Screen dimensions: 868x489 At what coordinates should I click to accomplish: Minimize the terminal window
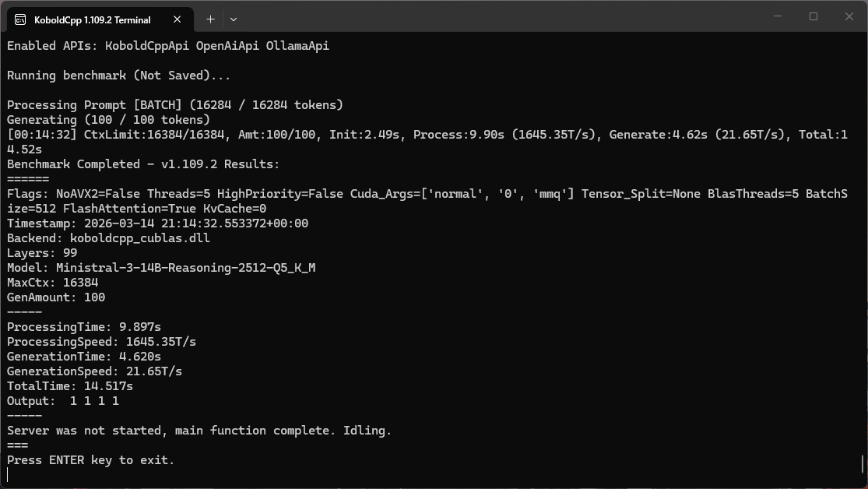coord(777,16)
